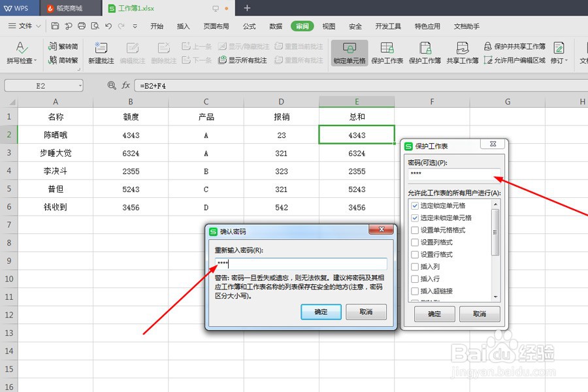This screenshot has width=588, height=392.
Task: Open the 数据 ribbon tab
Action: pos(276,26)
